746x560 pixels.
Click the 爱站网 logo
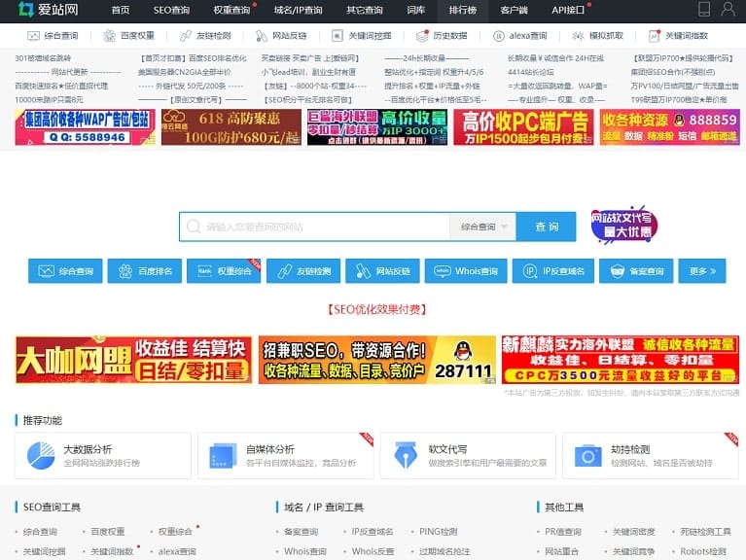click(49, 10)
